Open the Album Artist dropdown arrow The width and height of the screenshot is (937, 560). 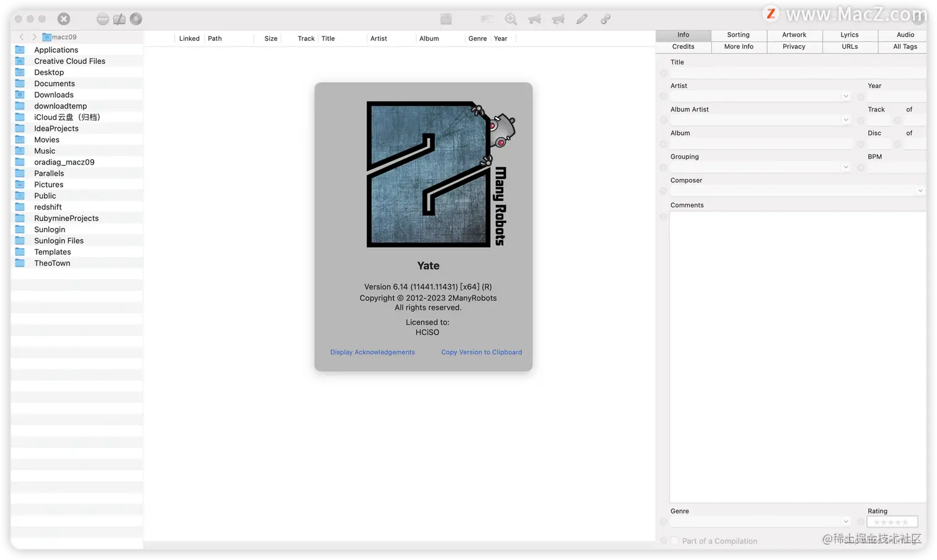coord(846,120)
